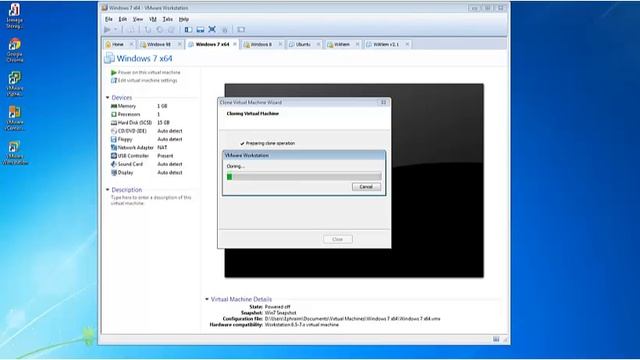640x360 pixels.
Task: Collapse the Description section
Action: pyautogui.click(x=108, y=190)
